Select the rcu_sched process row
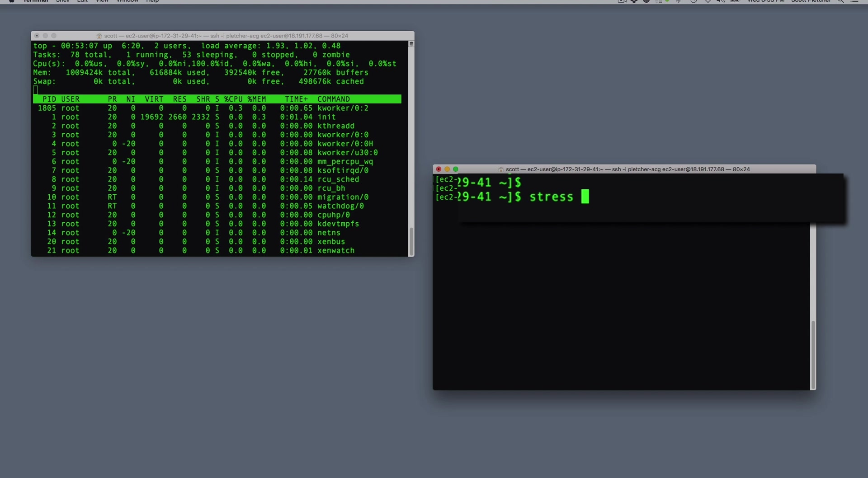The width and height of the screenshot is (868, 478). [x=217, y=179]
